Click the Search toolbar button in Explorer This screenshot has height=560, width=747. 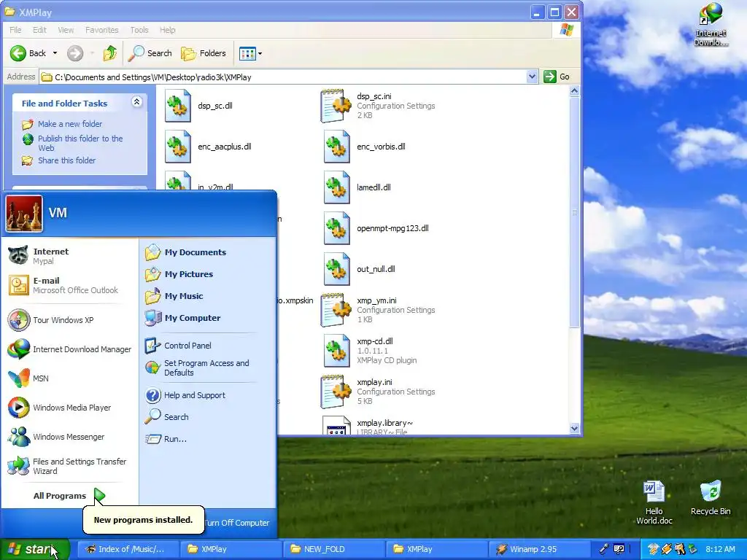tap(150, 53)
